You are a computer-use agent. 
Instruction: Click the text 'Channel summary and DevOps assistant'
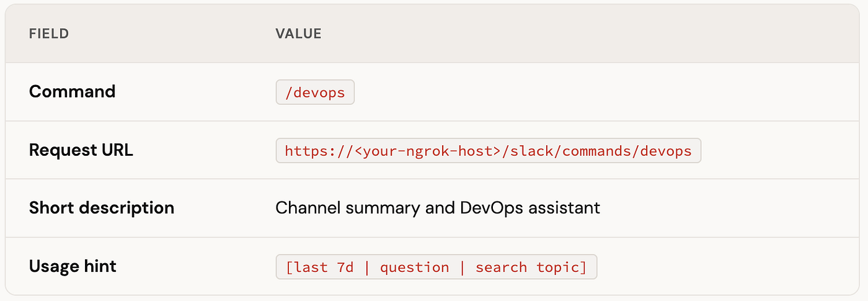438,208
